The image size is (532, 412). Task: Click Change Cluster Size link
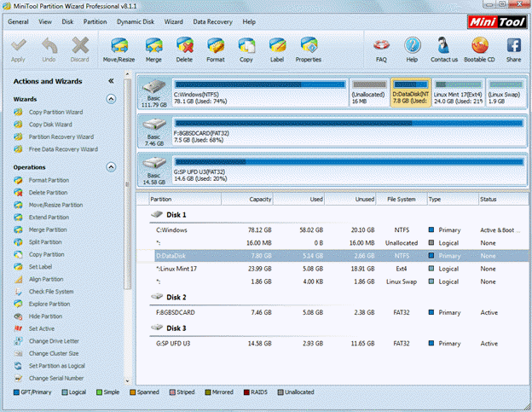point(54,354)
